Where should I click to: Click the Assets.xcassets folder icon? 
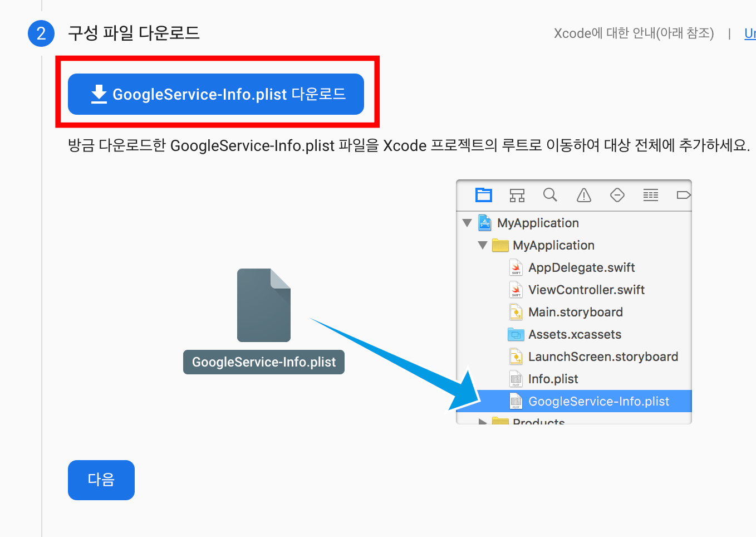coord(516,334)
